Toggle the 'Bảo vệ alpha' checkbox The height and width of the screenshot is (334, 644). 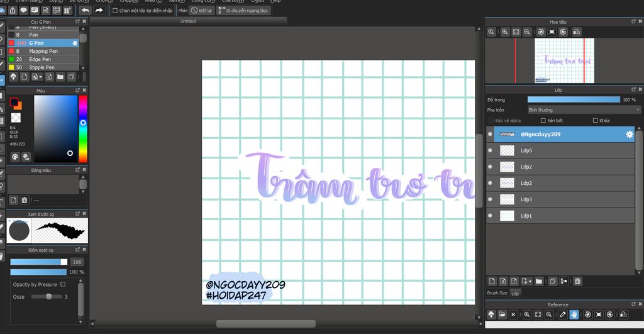tap(491, 120)
